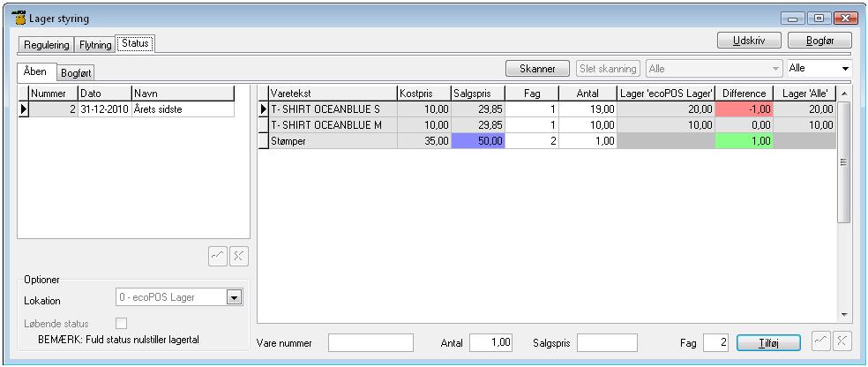Click the Skanner button

point(537,68)
